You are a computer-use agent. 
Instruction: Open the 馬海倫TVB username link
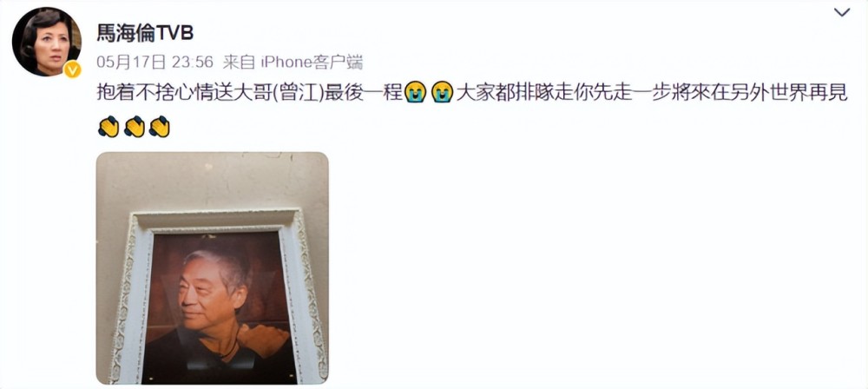[x=145, y=33]
